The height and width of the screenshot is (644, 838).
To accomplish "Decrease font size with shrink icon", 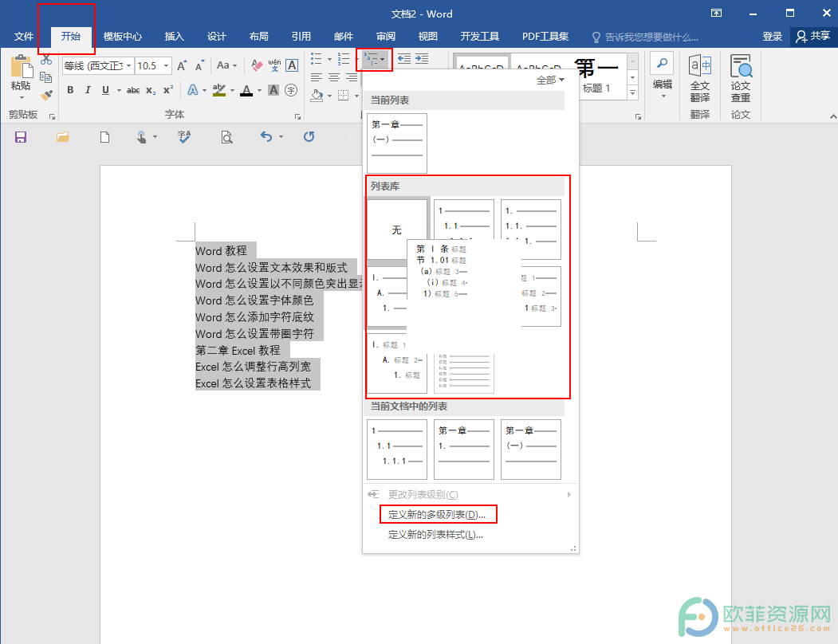I will point(200,65).
